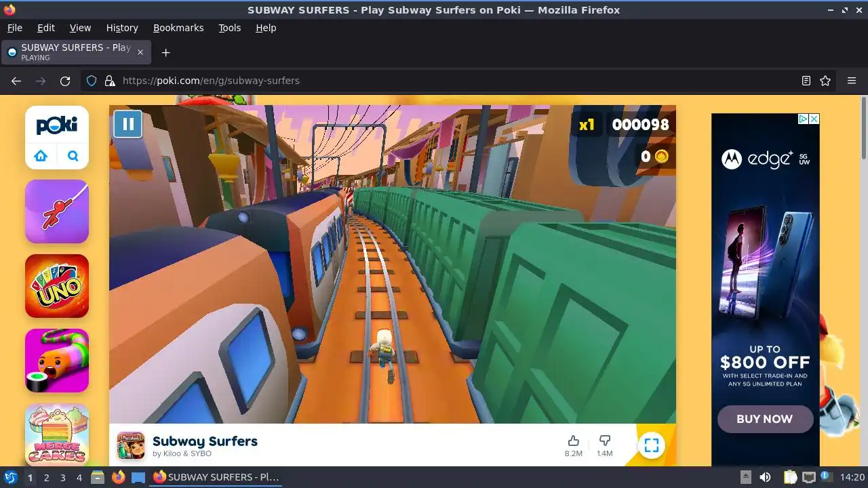Launch file manager from taskbar
Image resolution: width=868 pixels, height=488 pixels.
coord(98,477)
